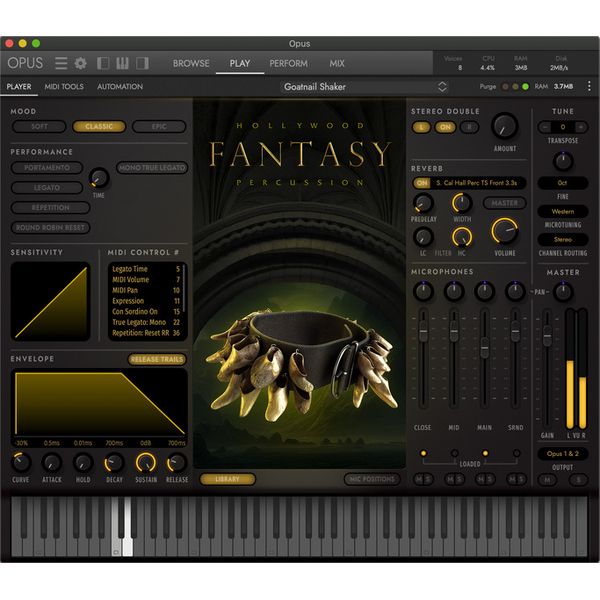The height and width of the screenshot is (600, 600).
Task: Toggle Release Trails in Envelope
Action: [x=157, y=359]
